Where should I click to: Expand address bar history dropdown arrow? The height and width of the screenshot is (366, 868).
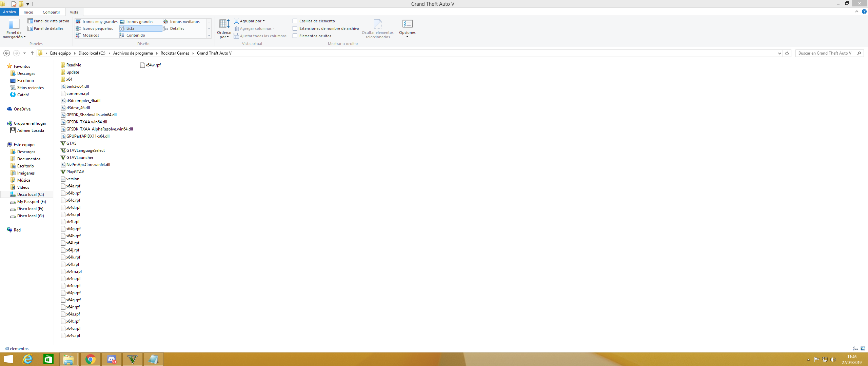[x=780, y=53]
